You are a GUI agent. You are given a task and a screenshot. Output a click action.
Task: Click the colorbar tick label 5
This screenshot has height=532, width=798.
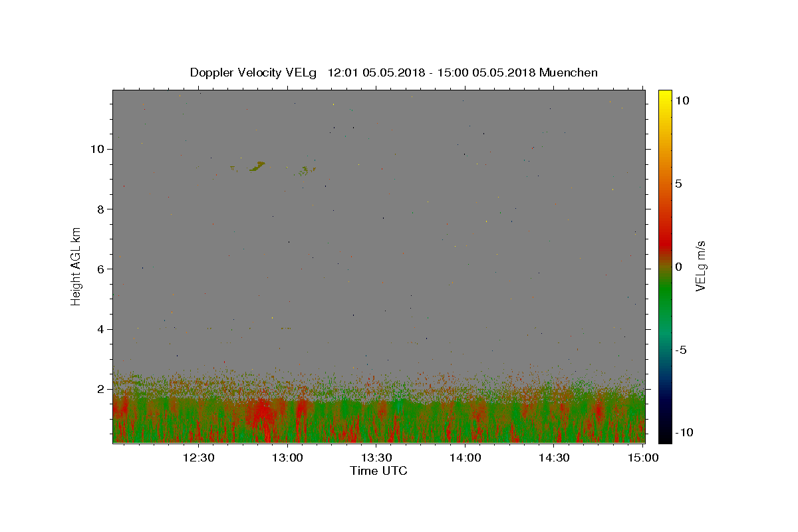[x=678, y=184]
